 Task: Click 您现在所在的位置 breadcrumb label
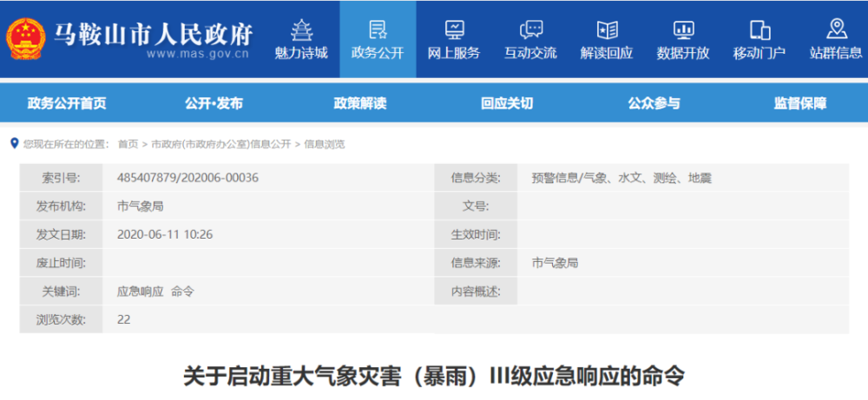(x=66, y=144)
